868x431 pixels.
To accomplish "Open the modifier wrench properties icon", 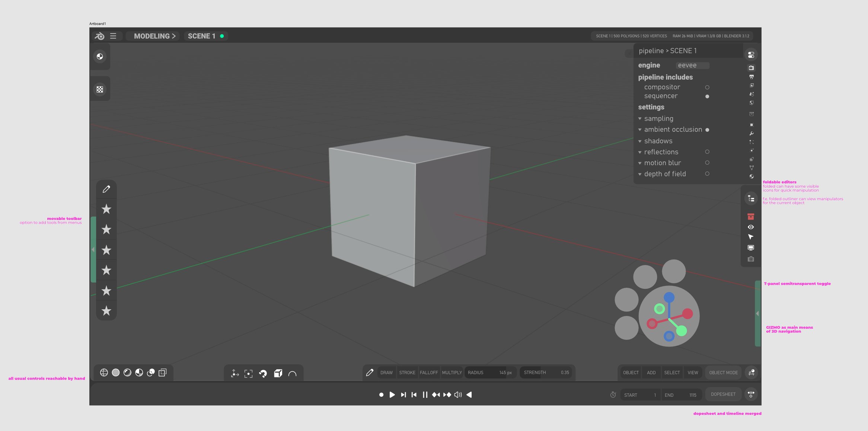I will tap(751, 134).
